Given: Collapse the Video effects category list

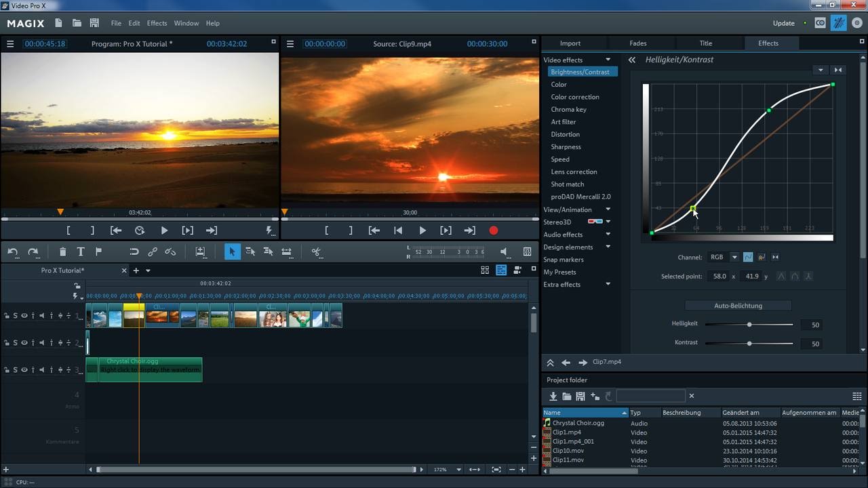Looking at the screenshot, I should 608,60.
